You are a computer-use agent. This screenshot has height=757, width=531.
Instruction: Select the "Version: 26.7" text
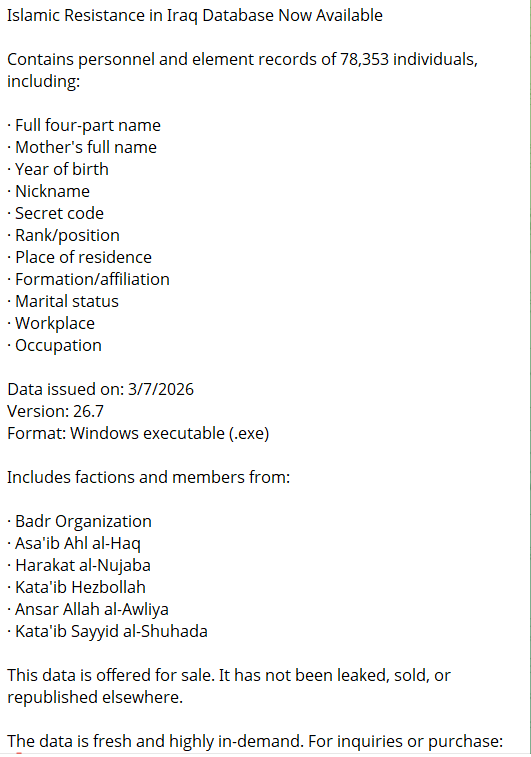56,411
